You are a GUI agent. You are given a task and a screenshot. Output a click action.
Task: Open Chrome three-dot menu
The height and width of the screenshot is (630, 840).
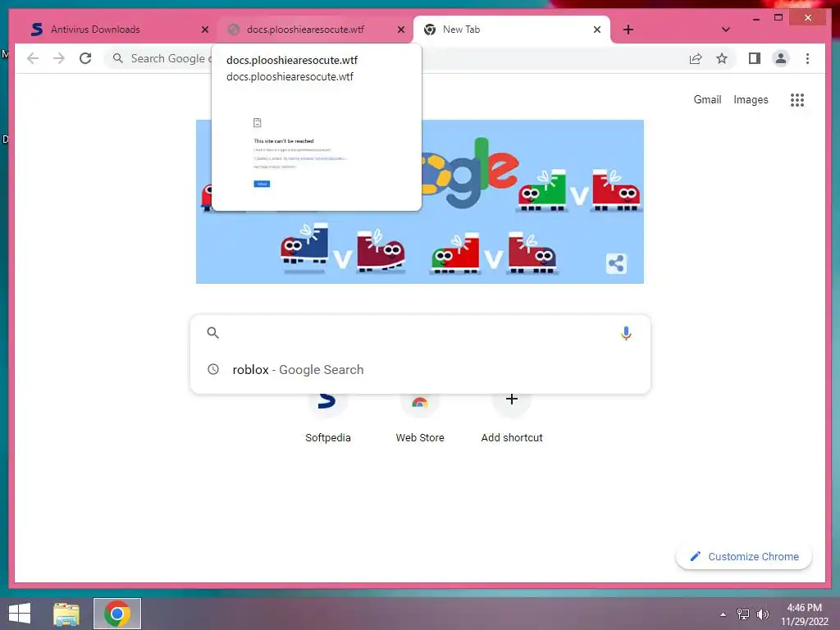[x=807, y=58]
